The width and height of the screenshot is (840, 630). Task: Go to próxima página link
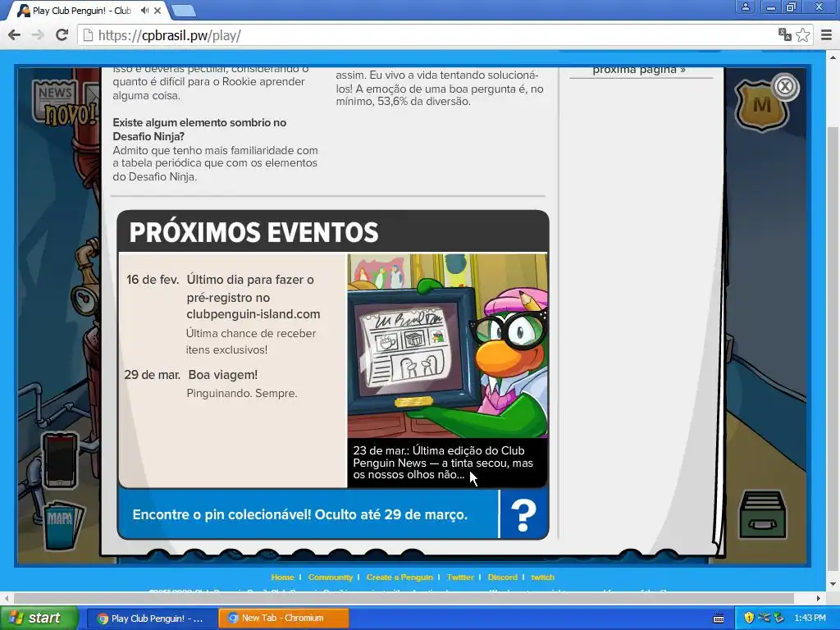coord(639,71)
